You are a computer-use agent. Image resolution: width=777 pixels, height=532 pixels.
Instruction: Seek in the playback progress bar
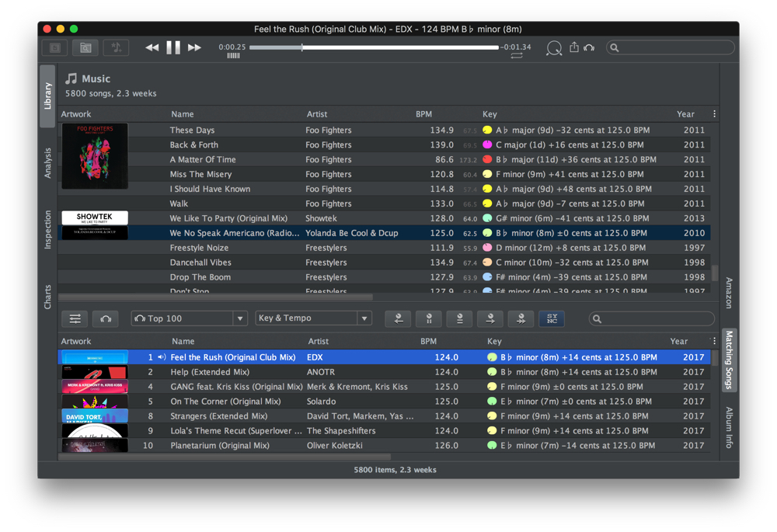click(375, 47)
